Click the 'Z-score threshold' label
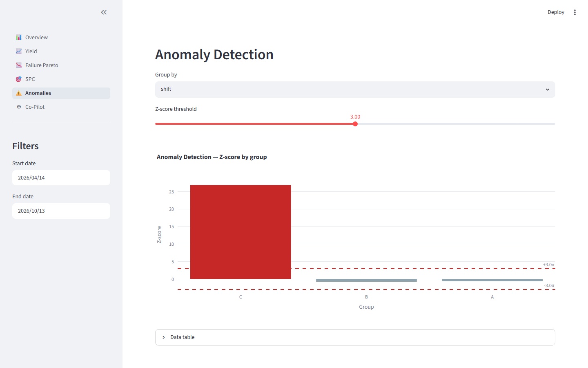This screenshot has width=588, height=368. [x=176, y=109]
